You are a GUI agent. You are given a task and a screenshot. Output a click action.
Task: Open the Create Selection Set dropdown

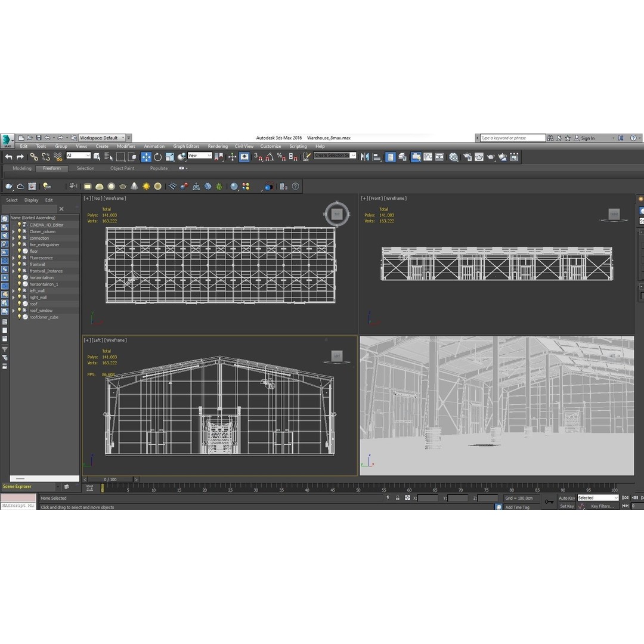[x=335, y=155]
